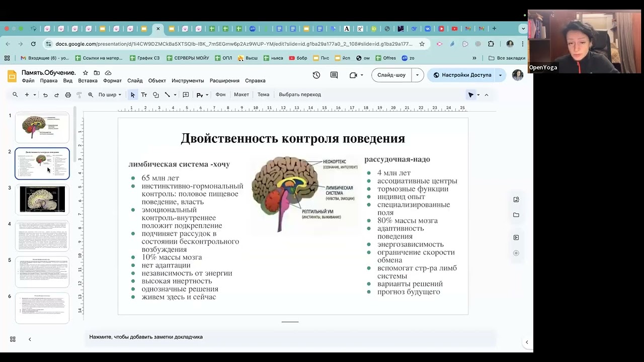
Task: Open new slide layout dropdown arrow
Action: [35, 95]
